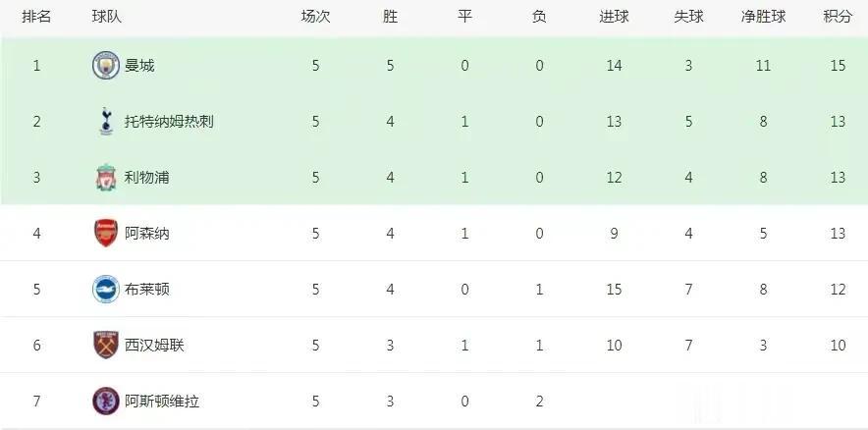This screenshot has width=868, height=430.
Task: Click the Liverpool club crest
Action: [106, 178]
